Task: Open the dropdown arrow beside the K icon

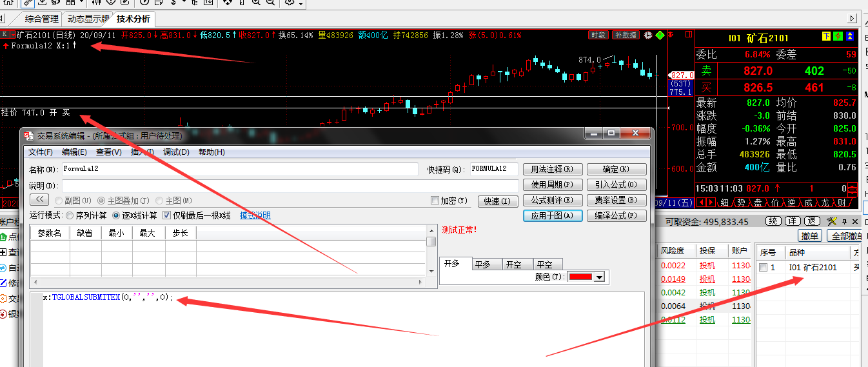Action: (12, 35)
